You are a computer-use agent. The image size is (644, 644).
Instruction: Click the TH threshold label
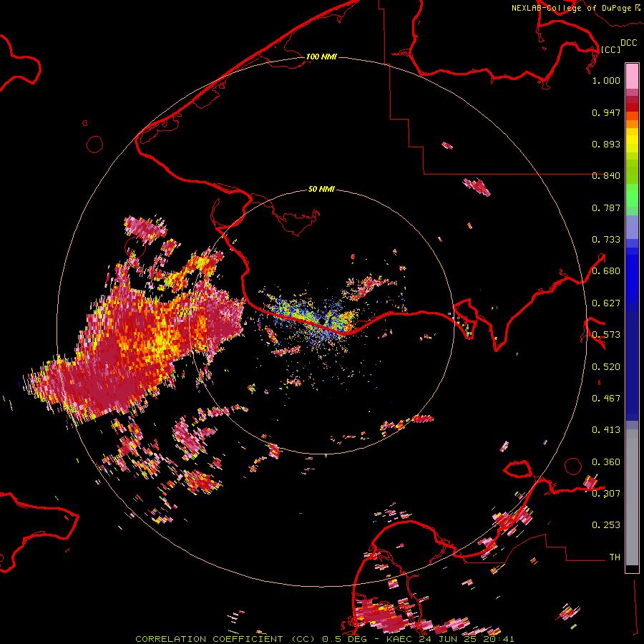click(615, 557)
